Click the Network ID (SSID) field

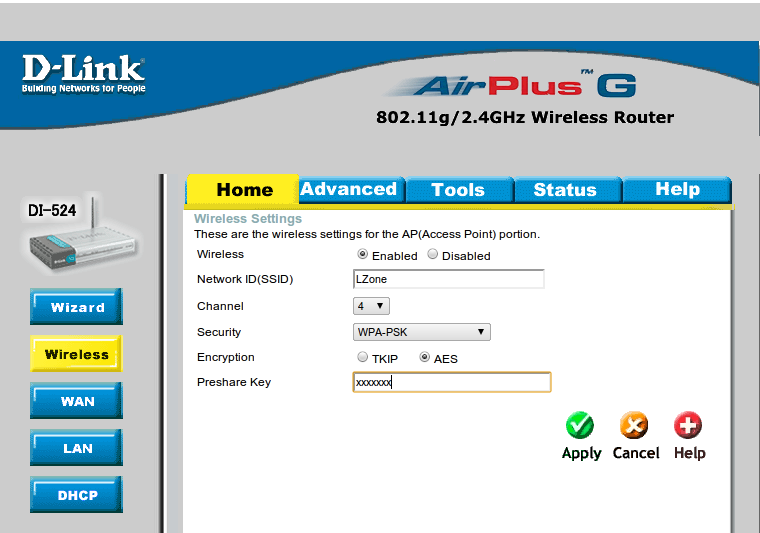(x=449, y=279)
